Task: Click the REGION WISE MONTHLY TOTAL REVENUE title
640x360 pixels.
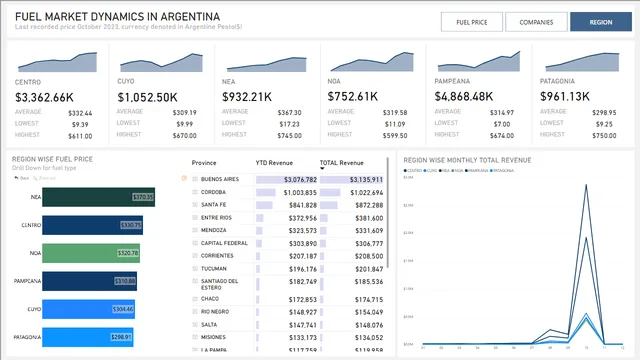Action: tap(467, 160)
